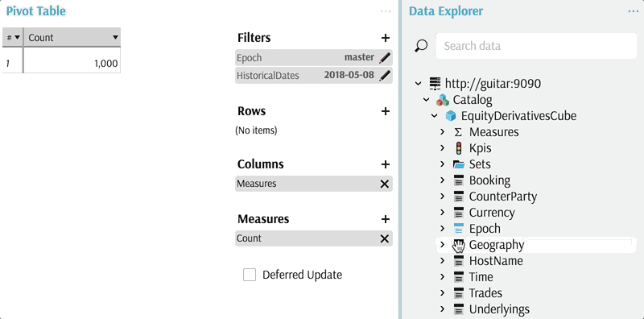Click the Search data input field

coord(536,46)
